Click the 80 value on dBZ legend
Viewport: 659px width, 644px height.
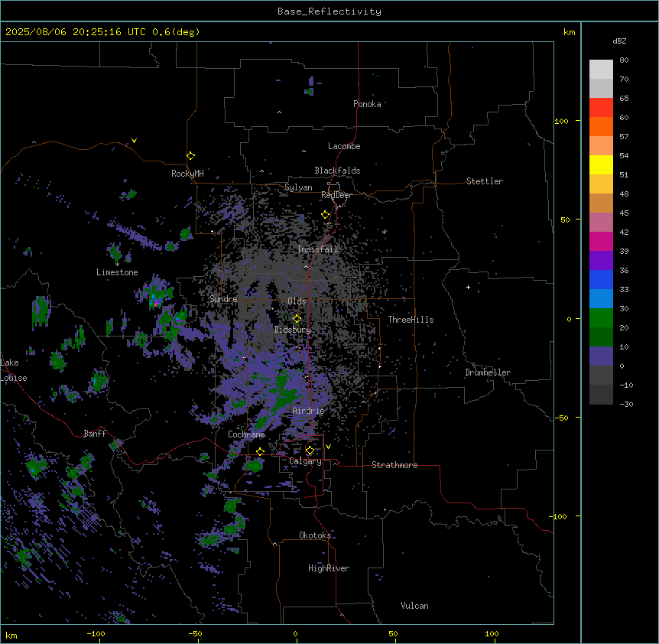coord(624,60)
